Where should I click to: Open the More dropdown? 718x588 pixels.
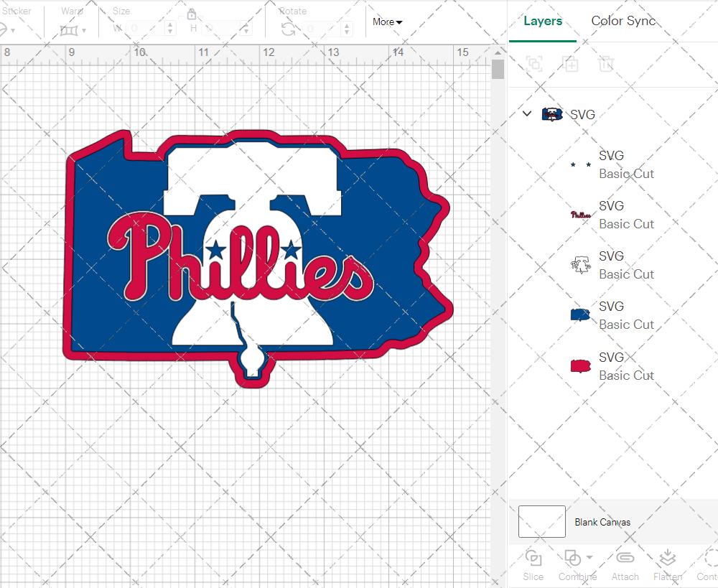[x=387, y=22]
